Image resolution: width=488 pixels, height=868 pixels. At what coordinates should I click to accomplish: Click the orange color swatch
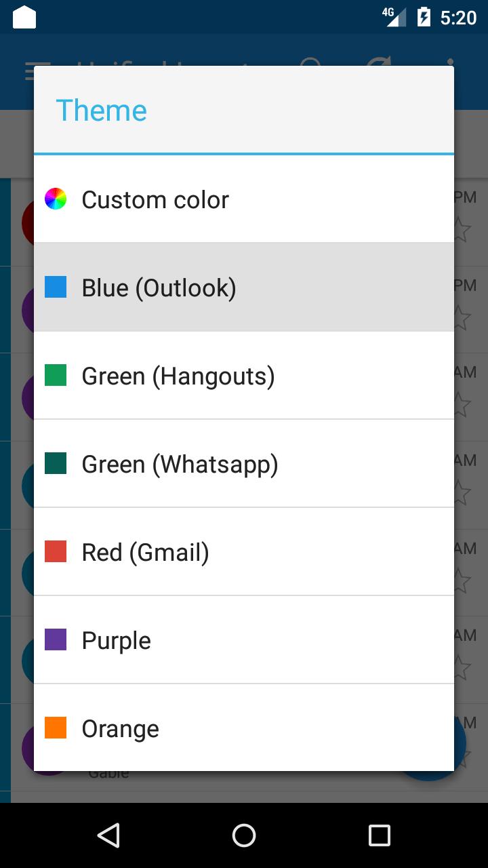coord(56,728)
